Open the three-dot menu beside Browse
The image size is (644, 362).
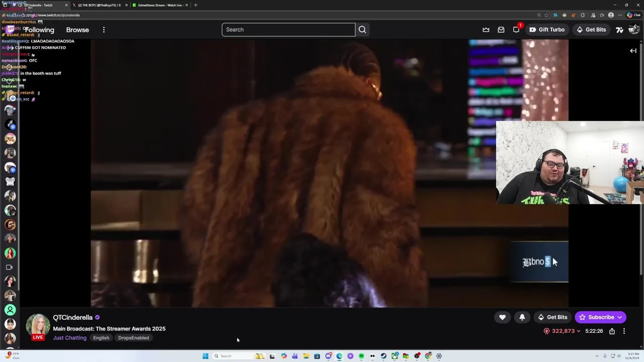pyautogui.click(x=104, y=30)
